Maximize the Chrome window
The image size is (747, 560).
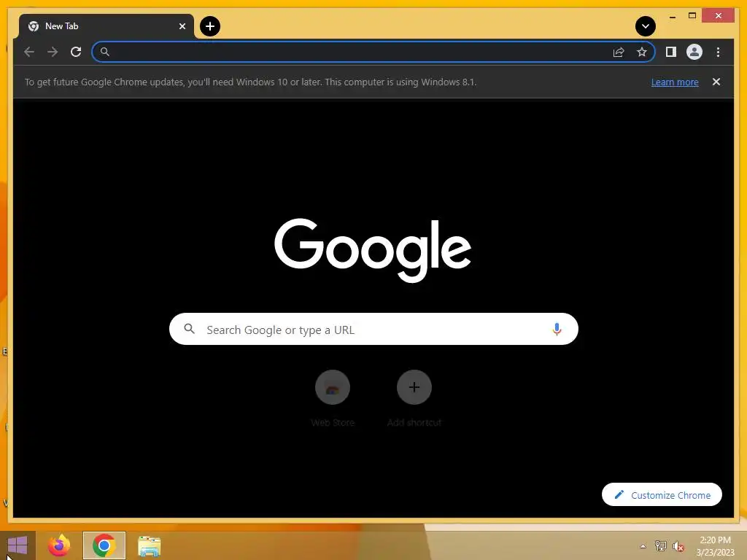pos(692,16)
